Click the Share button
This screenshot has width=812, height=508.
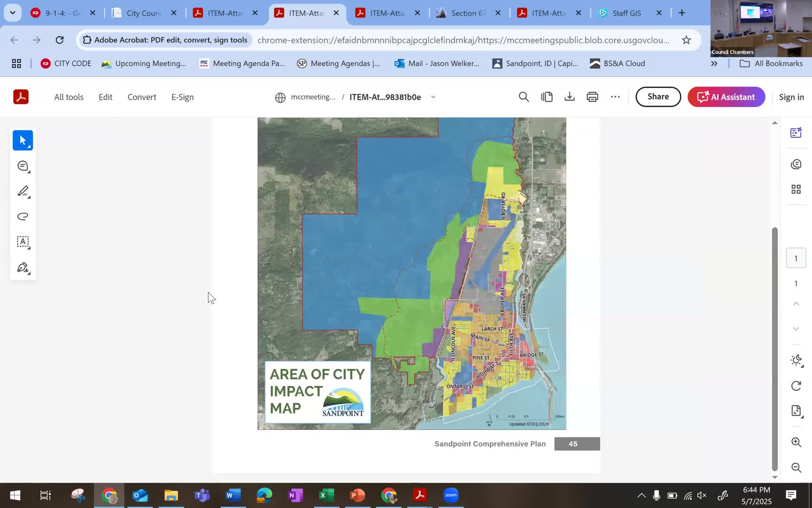tap(658, 96)
